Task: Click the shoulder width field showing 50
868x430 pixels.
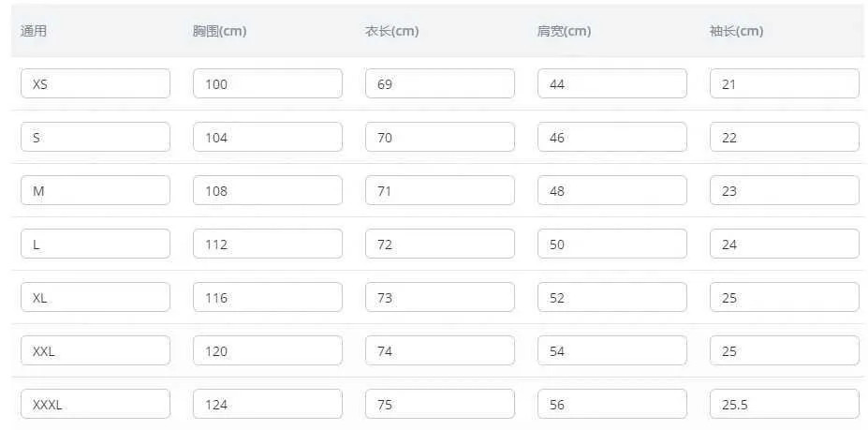Action: coord(612,244)
